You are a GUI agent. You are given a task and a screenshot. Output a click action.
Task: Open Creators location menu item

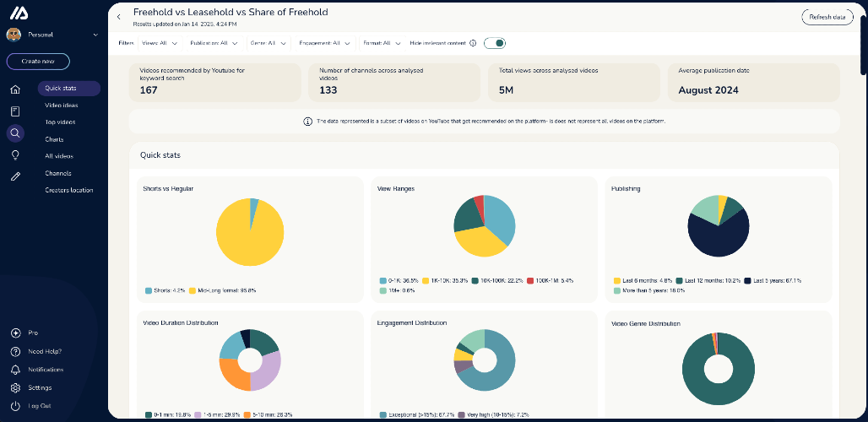69,190
